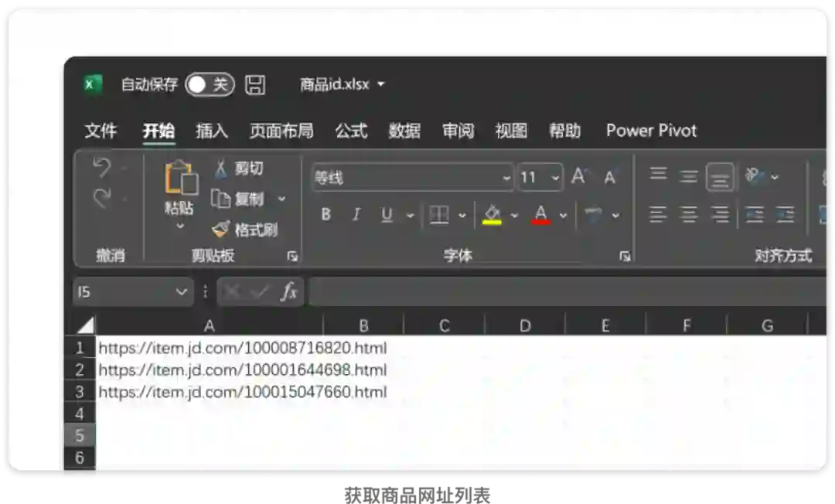Toggle Underline formatting
This screenshot has height=504, width=835.
pos(387,214)
